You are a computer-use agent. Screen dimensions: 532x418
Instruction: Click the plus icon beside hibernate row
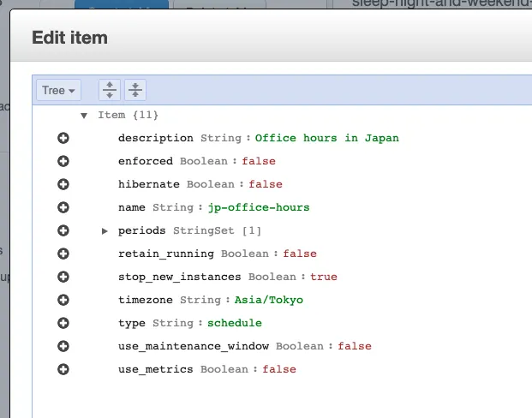pyautogui.click(x=63, y=184)
